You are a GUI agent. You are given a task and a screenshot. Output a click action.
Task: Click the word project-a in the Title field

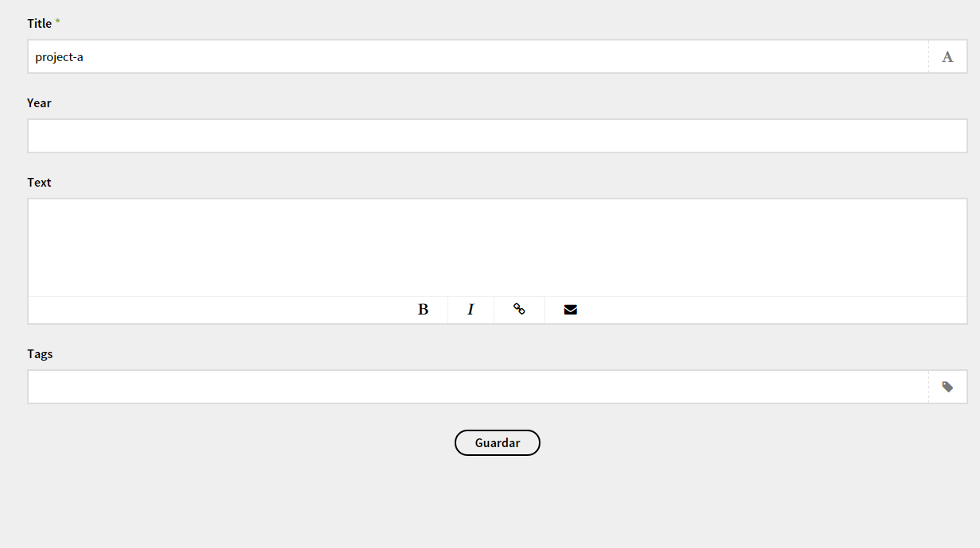click(x=60, y=57)
